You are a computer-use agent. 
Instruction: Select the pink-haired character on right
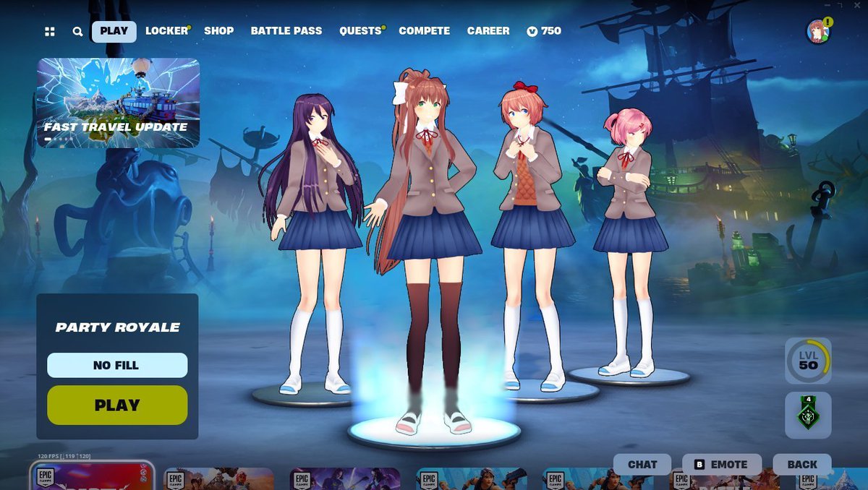pyautogui.click(x=631, y=242)
